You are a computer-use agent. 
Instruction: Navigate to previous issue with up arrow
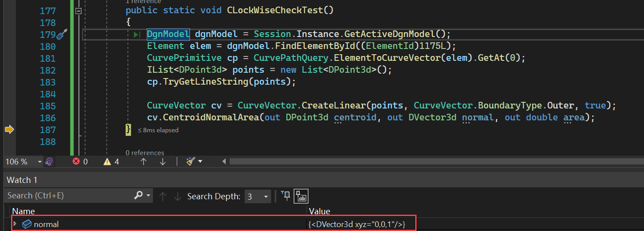[143, 162]
